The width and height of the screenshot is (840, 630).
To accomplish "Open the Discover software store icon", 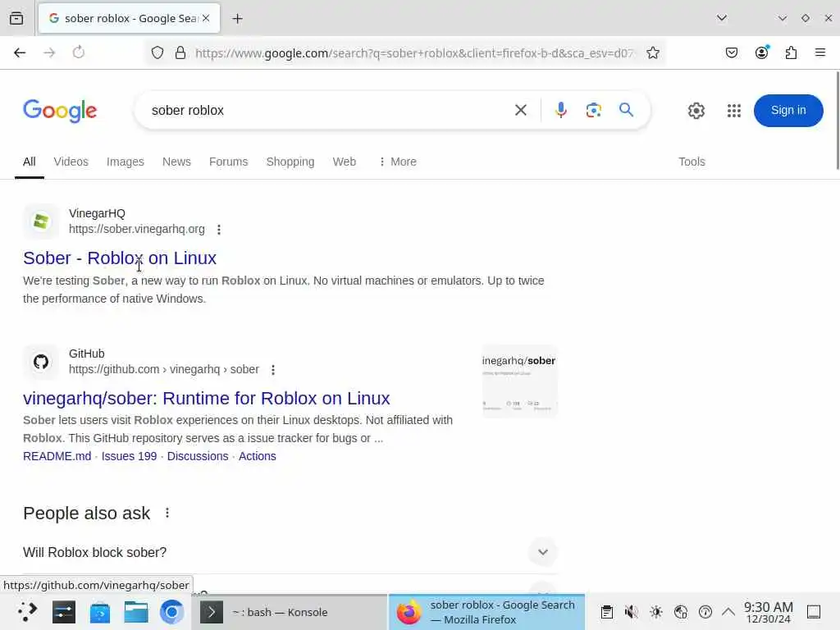I will (x=99, y=612).
